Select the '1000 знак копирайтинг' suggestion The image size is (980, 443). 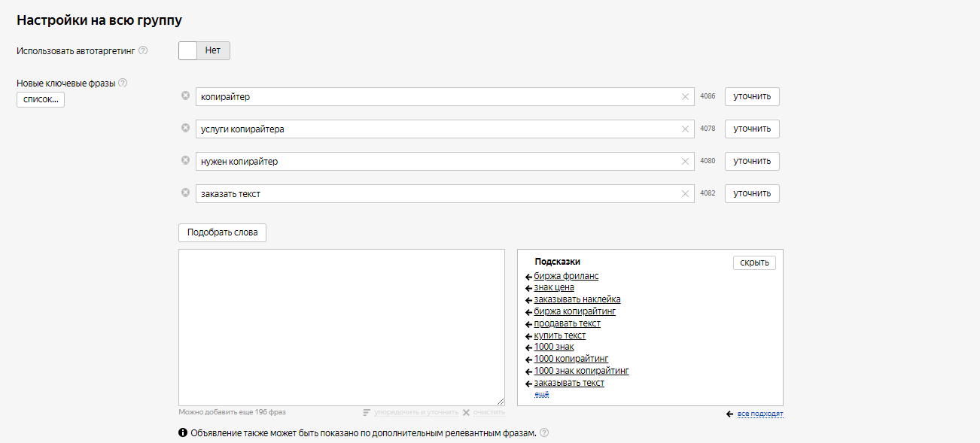pos(581,371)
